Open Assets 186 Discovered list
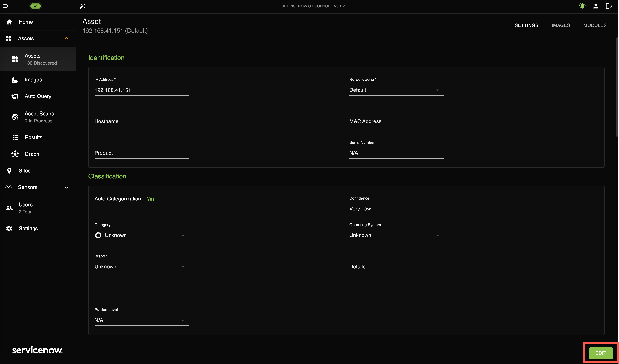 (x=38, y=59)
